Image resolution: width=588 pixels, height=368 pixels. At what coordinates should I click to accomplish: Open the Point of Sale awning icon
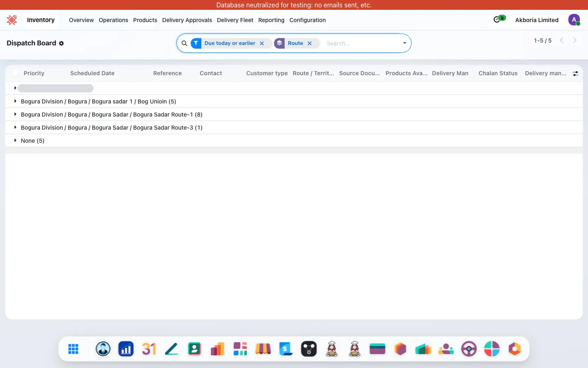coord(263,349)
